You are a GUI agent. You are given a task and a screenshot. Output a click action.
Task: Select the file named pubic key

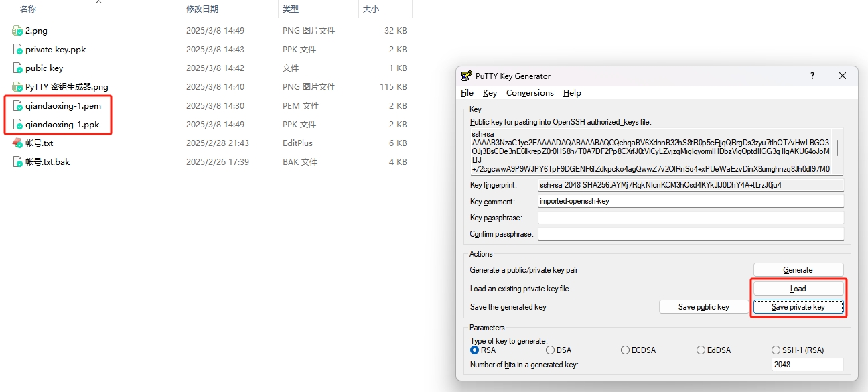tap(44, 68)
